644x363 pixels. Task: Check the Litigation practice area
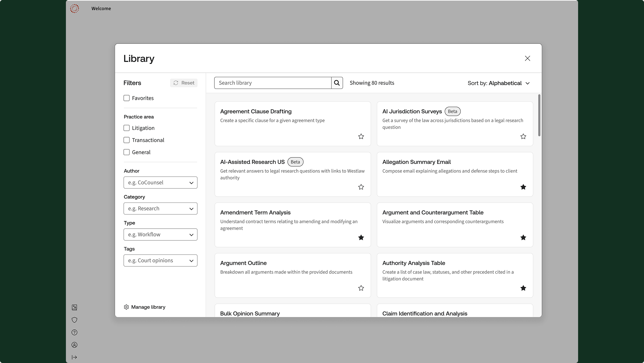tap(126, 128)
